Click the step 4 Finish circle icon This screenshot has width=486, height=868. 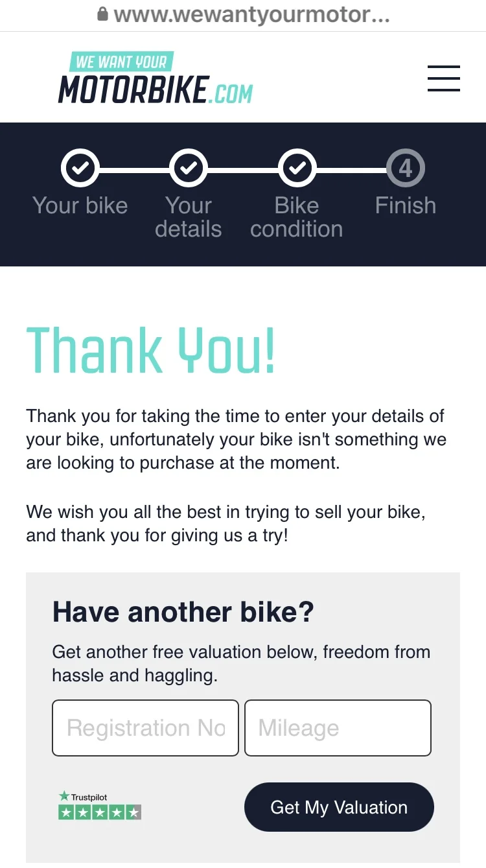pyautogui.click(x=405, y=167)
